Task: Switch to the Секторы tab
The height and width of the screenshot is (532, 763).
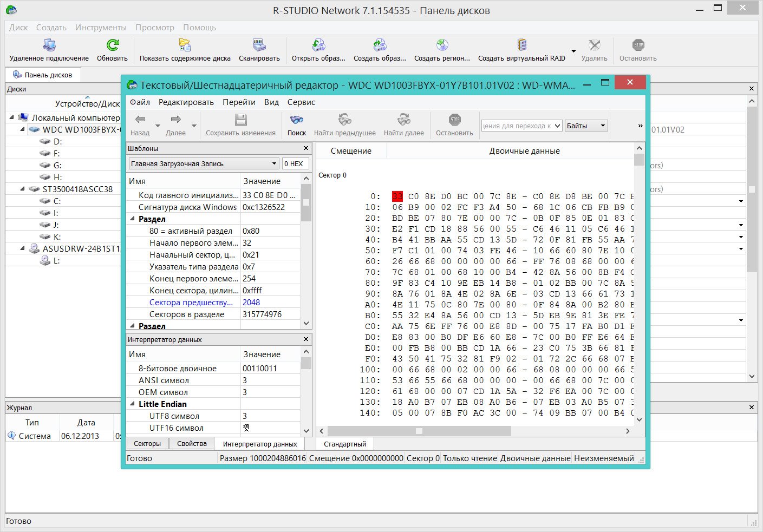Action: pyautogui.click(x=147, y=443)
